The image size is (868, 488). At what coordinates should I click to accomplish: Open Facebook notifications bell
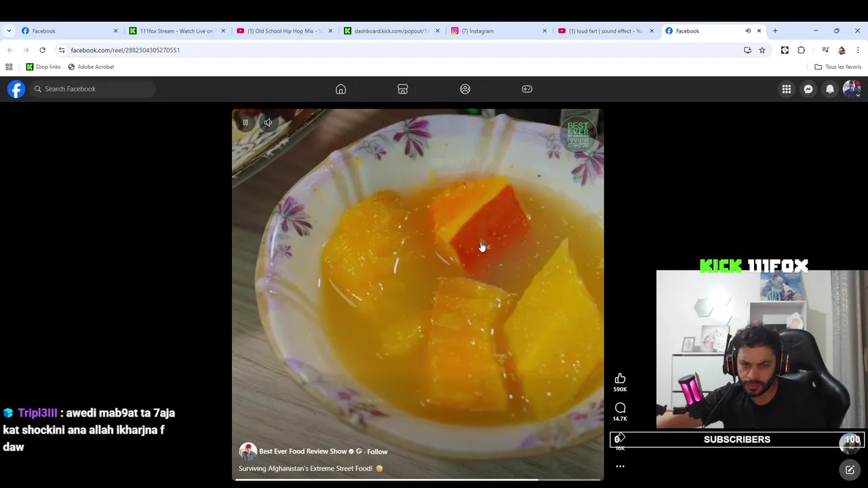(x=830, y=89)
